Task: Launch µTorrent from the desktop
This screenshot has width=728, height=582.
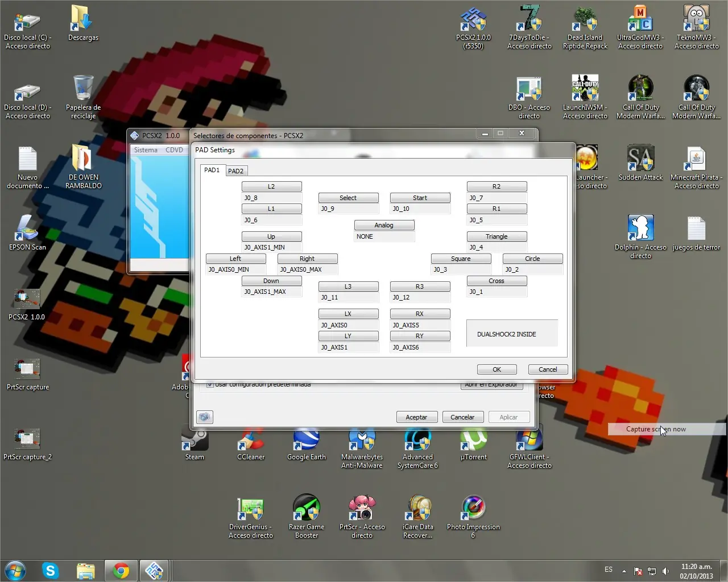Action: pos(474,444)
